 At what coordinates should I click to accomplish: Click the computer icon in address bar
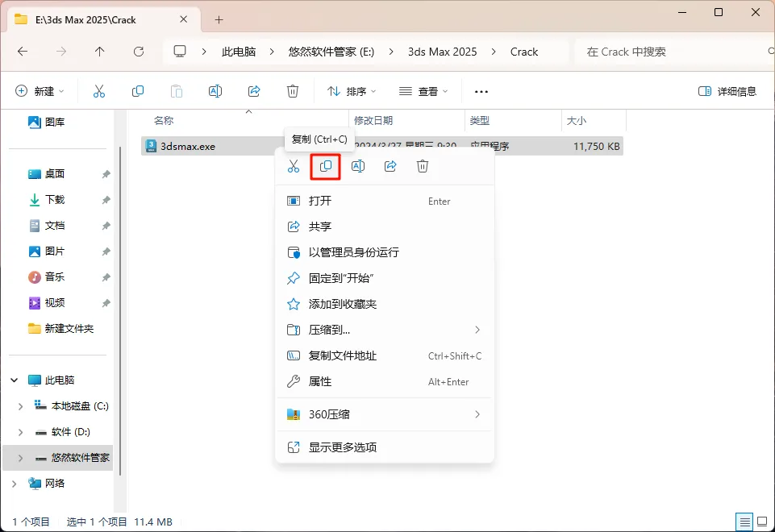[x=180, y=52]
